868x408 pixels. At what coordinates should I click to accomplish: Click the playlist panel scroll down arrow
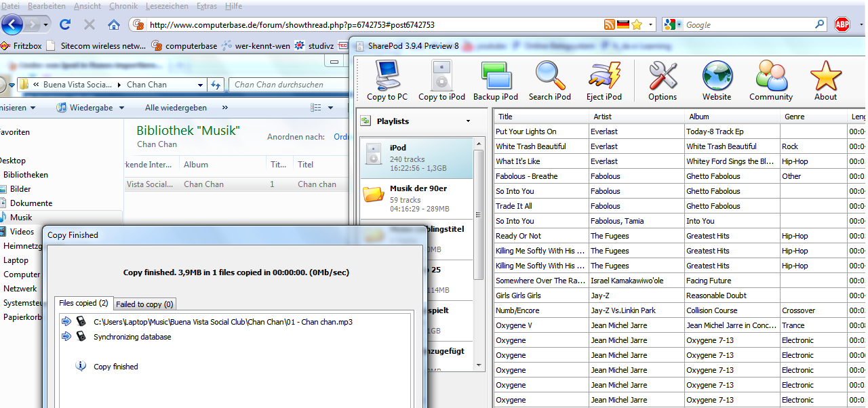coord(479,365)
